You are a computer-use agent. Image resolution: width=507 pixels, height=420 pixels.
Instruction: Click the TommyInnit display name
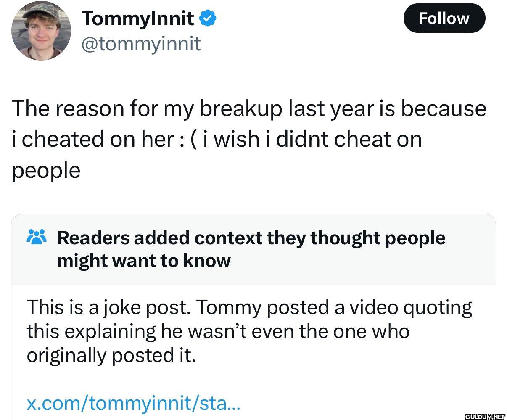click(x=138, y=18)
